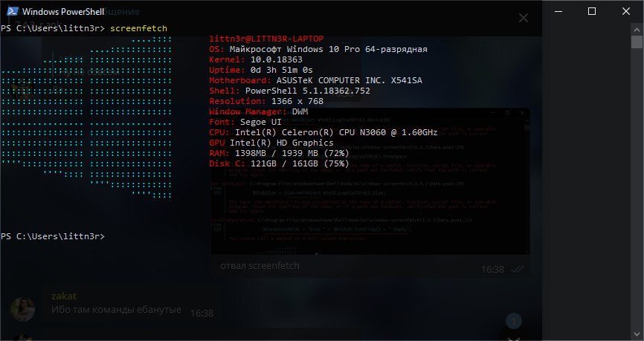Click the X close icon in background chat
644x341 pixels.
pyautogui.click(x=524, y=18)
